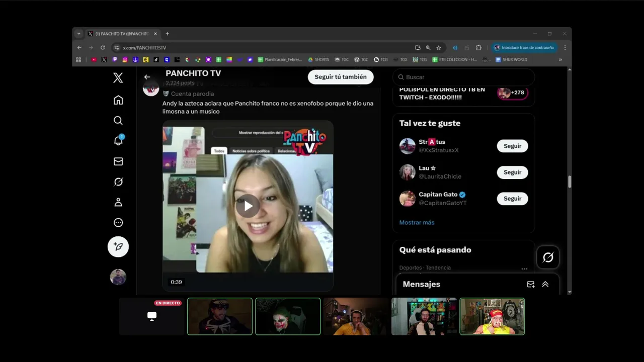
Task: Open the account avatar in sidebar
Action: (118, 277)
